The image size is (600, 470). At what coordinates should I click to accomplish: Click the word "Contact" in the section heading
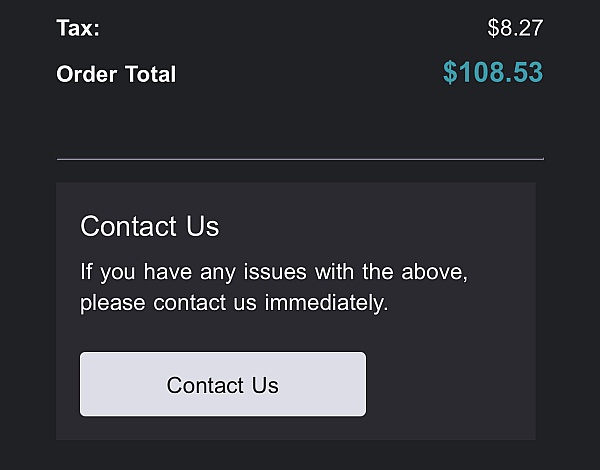click(123, 226)
